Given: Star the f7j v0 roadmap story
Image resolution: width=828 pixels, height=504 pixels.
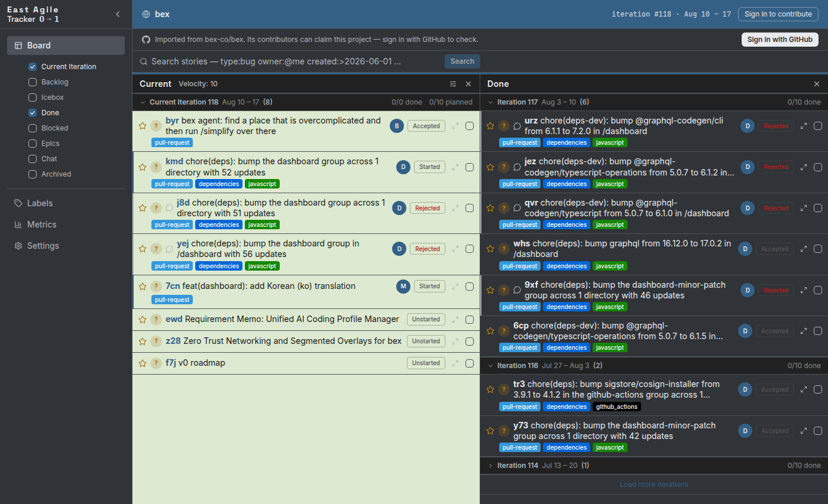Looking at the screenshot, I should click(x=143, y=363).
